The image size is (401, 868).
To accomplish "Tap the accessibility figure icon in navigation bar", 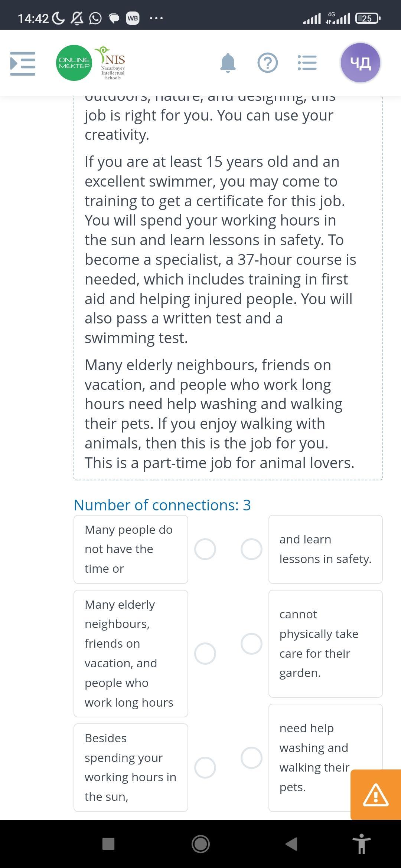I will tap(361, 844).
